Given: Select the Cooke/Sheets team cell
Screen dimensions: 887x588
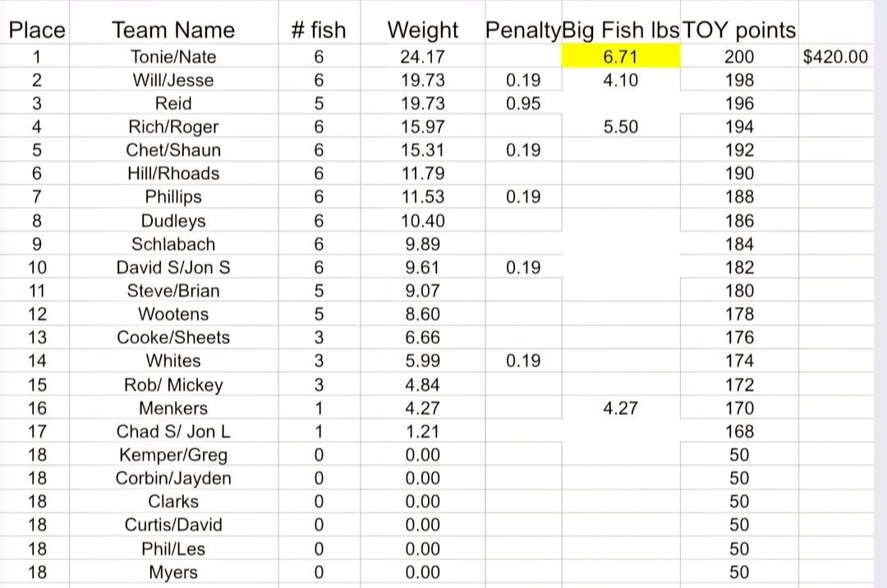Looking at the screenshot, I should tap(173, 338).
